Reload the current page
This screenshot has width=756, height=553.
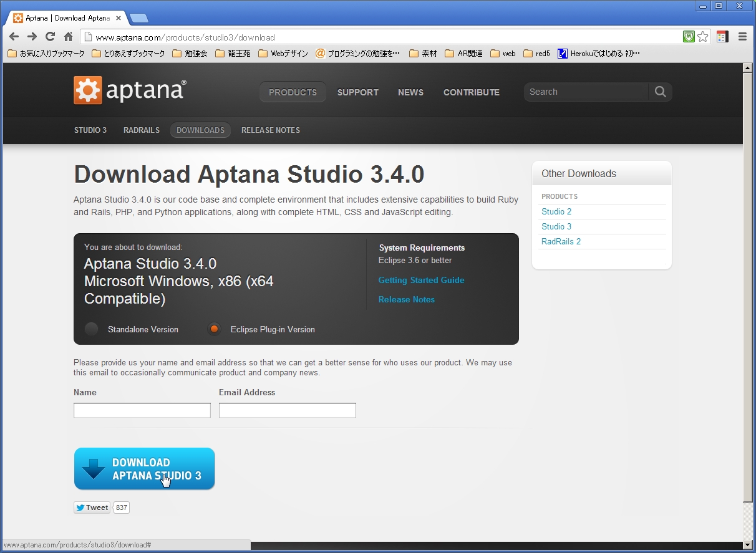coord(51,37)
